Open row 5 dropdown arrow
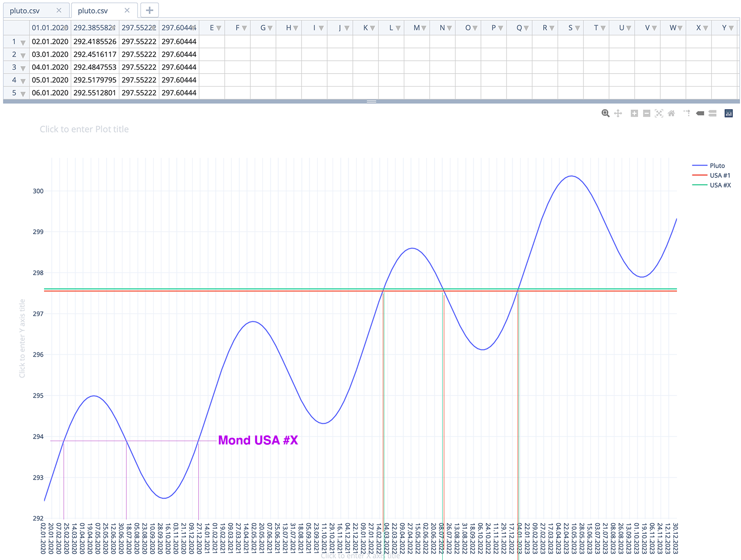 tap(23, 94)
